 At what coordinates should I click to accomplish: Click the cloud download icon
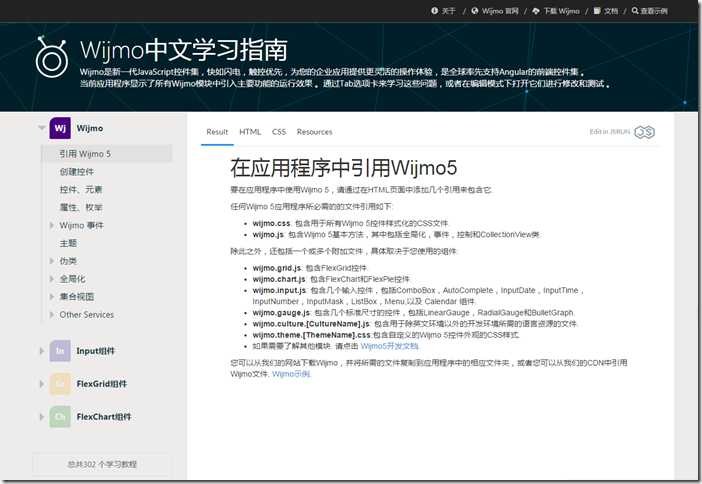[x=536, y=11]
